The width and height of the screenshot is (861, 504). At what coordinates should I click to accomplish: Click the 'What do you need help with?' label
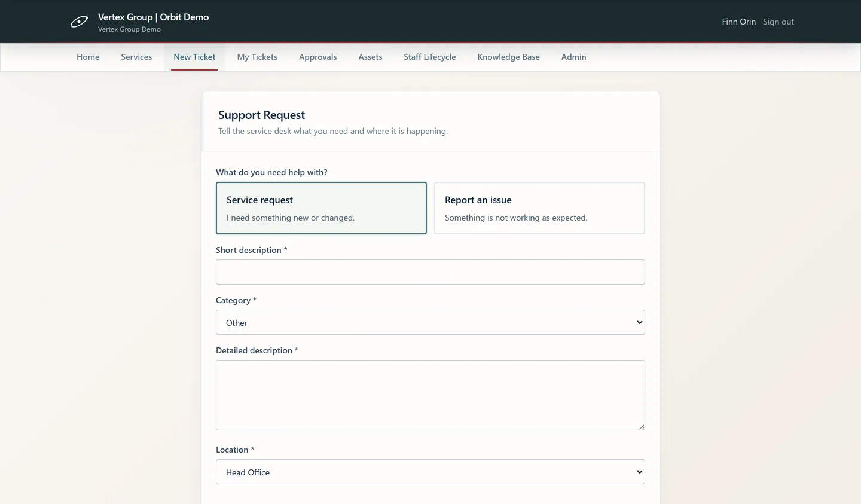click(x=271, y=172)
